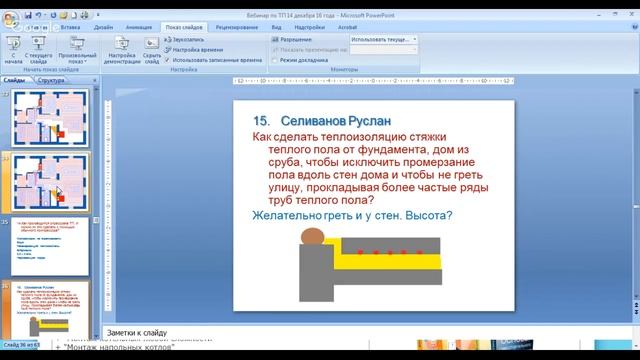Viewport: 640px width, 360px height.
Task: Click Заметки к слайду notes field
Action: 367,333
